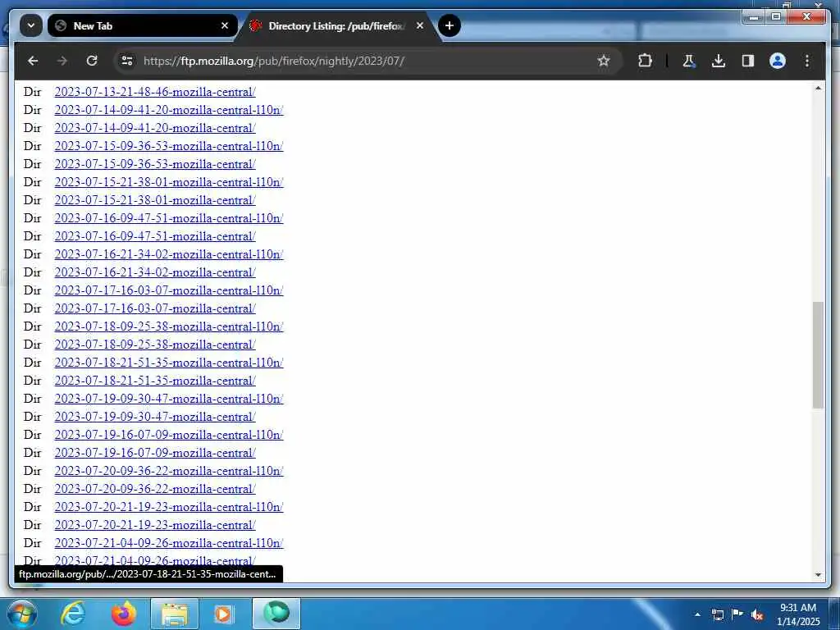This screenshot has height=630, width=840.
Task: Open the user profile avatar
Action: point(778,61)
